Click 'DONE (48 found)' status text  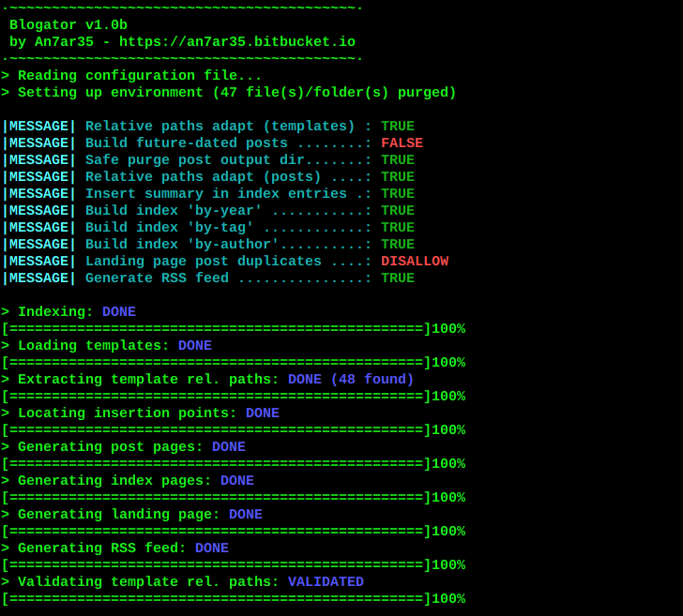(x=351, y=379)
